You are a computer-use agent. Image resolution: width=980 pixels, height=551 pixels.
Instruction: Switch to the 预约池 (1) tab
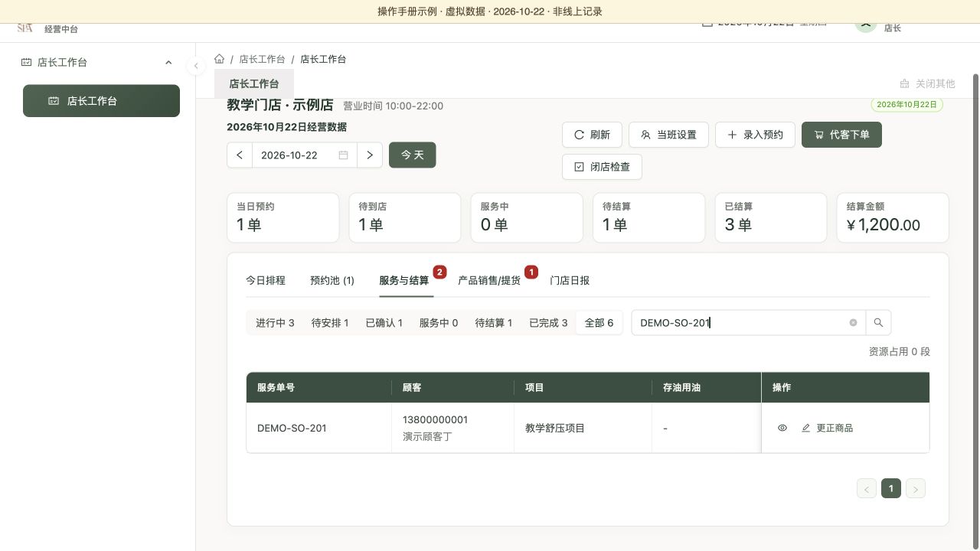coord(332,281)
